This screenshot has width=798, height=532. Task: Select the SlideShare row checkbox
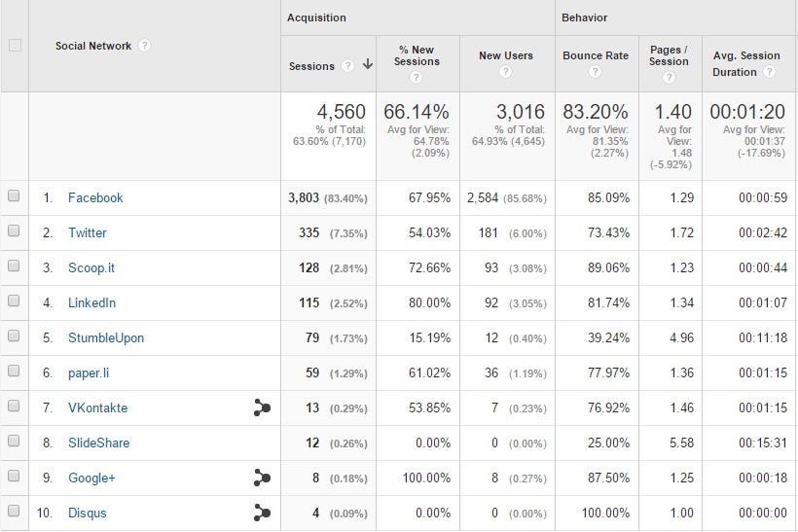(14, 441)
